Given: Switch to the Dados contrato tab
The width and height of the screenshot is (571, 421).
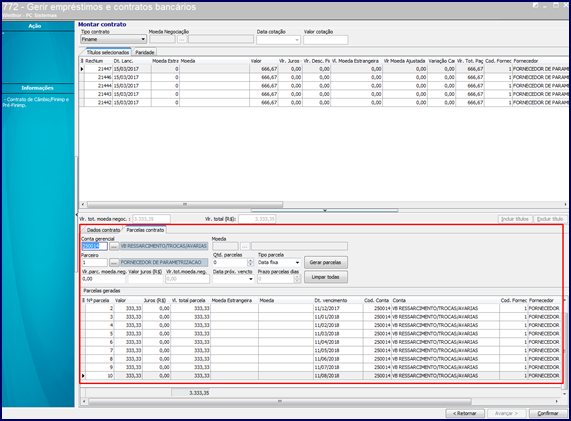Looking at the screenshot, I should pos(103,230).
